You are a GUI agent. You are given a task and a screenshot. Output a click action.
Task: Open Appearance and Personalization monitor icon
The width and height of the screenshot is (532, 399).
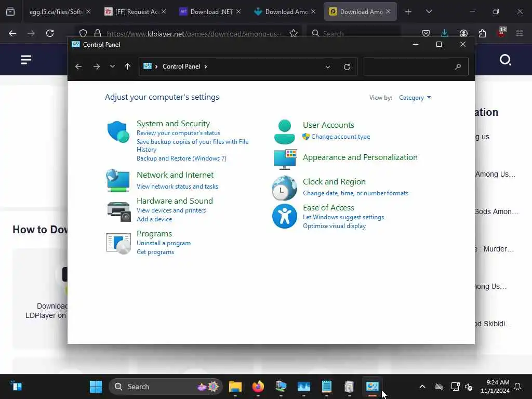coord(285,159)
